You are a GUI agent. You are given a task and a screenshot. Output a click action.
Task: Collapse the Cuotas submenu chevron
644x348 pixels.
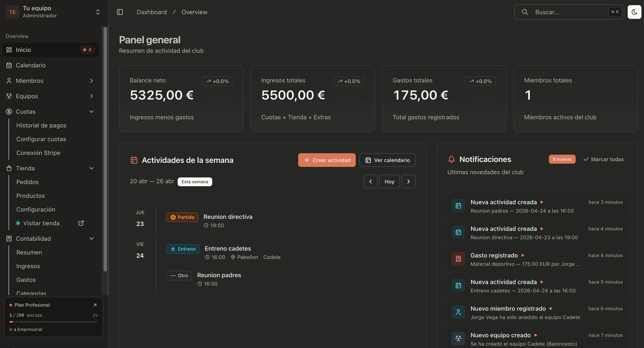coord(91,112)
